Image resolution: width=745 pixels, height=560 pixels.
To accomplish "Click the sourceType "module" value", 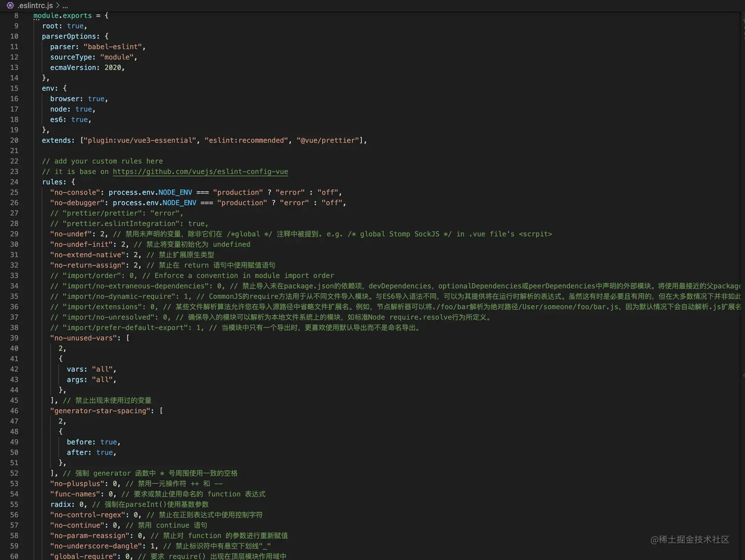I will click(117, 57).
